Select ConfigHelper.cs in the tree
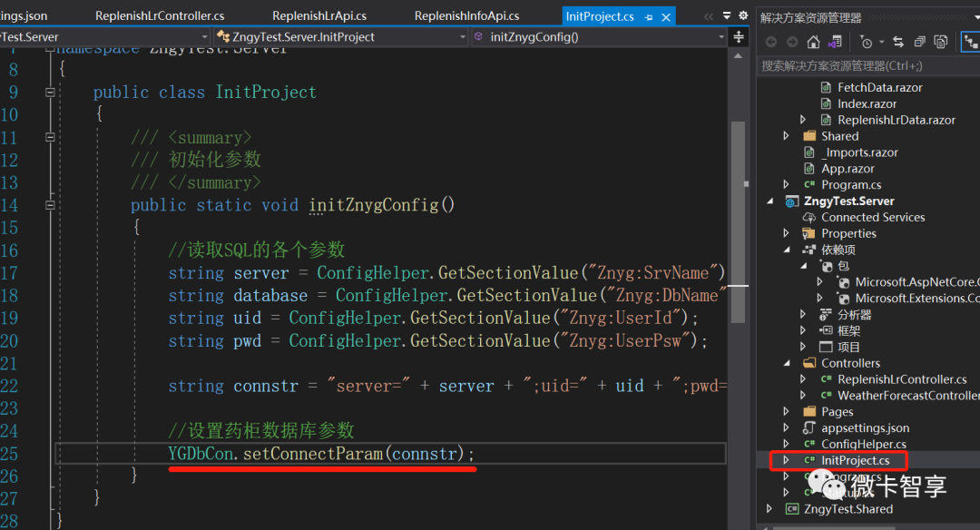Image resolution: width=980 pixels, height=530 pixels. coord(864,445)
